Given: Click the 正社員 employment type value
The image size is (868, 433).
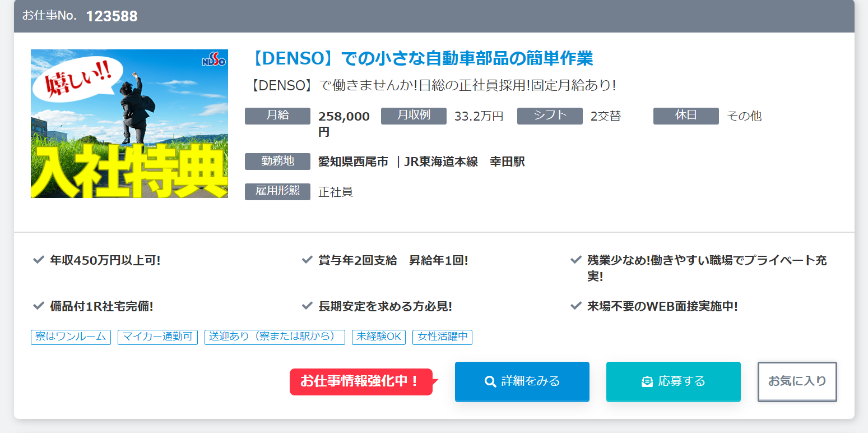Looking at the screenshot, I should pos(336,192).
